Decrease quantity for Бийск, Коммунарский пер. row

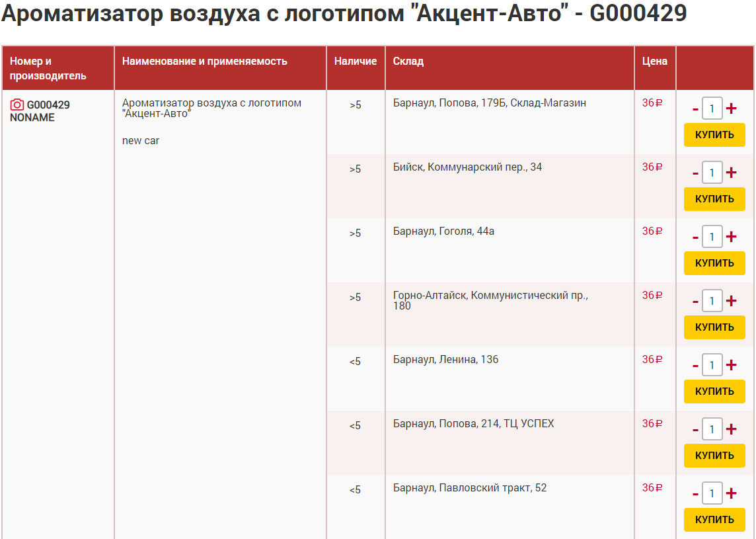click(695, 173)
